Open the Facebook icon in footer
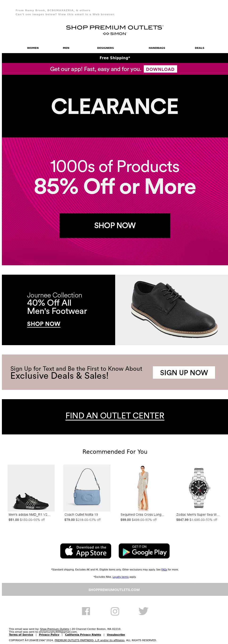The height and width of the screenshot is (644, 228). click(x=86, y=611)
